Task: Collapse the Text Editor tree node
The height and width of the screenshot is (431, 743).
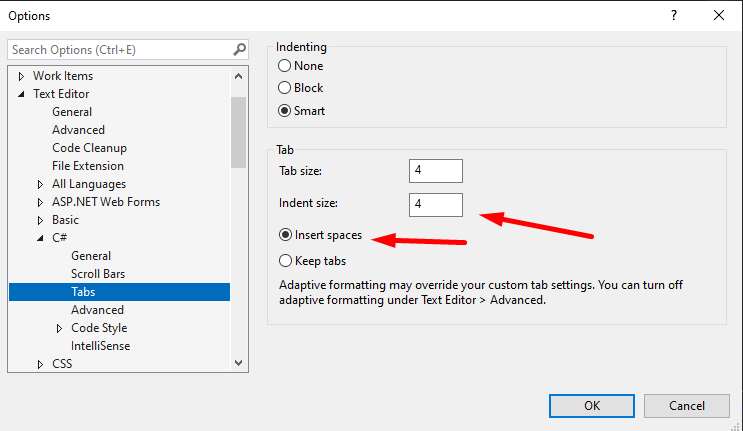Action: [x=22, y=94]
